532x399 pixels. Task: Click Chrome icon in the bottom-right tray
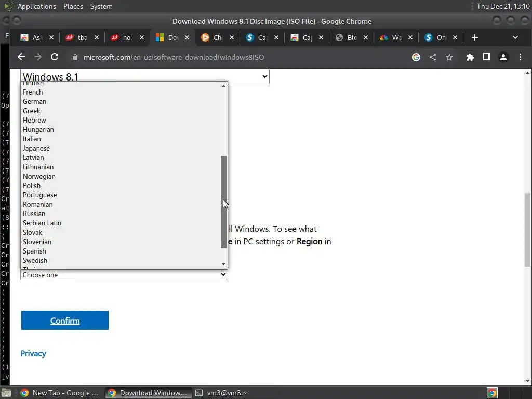point(492,393)
